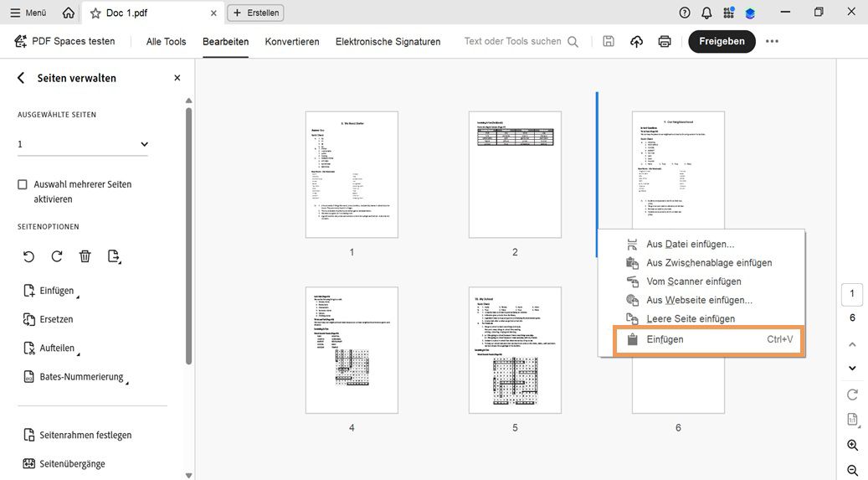Go back from Seiten verwalten panel
Screen dimensions: 868x480
pyautogui.click(x=21, y=78)
